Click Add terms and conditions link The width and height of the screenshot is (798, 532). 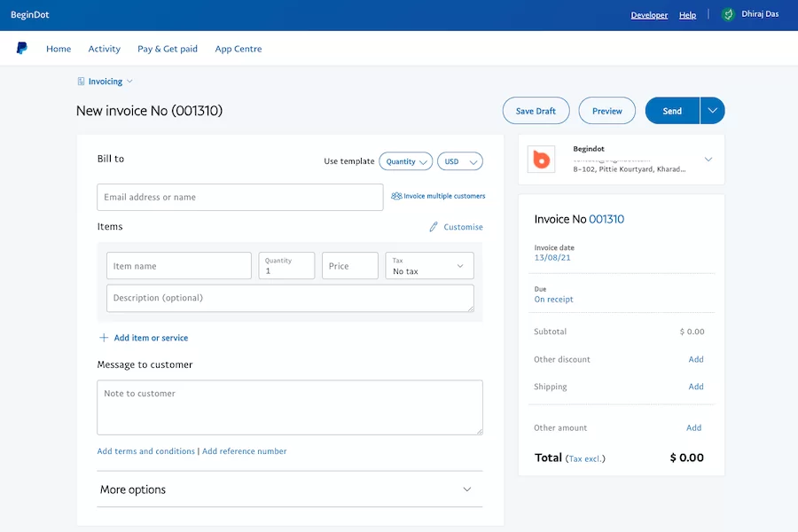click(146, 451)
